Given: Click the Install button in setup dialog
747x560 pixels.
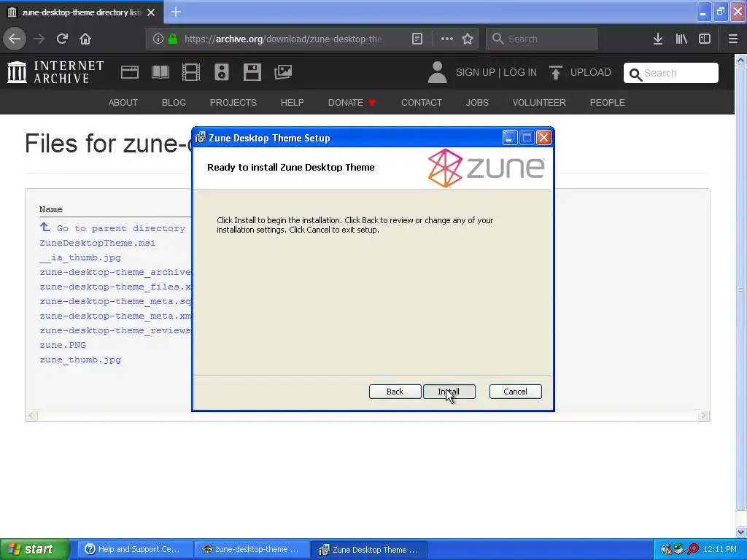Looking at the screenshot, I should 449,392.
